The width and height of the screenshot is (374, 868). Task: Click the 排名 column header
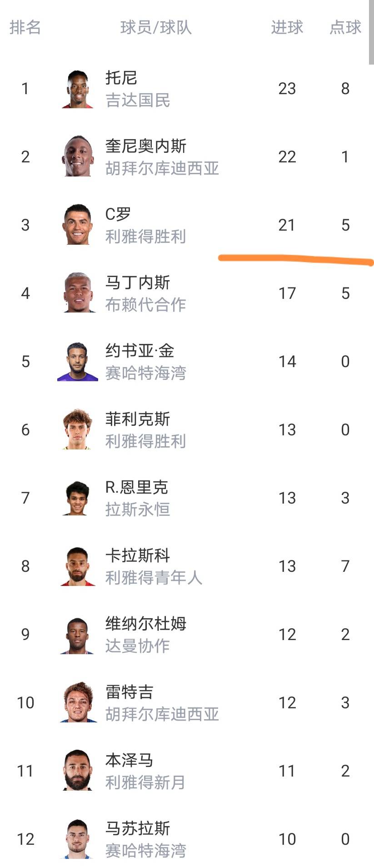pyautogui.click(x=25, y=27)
